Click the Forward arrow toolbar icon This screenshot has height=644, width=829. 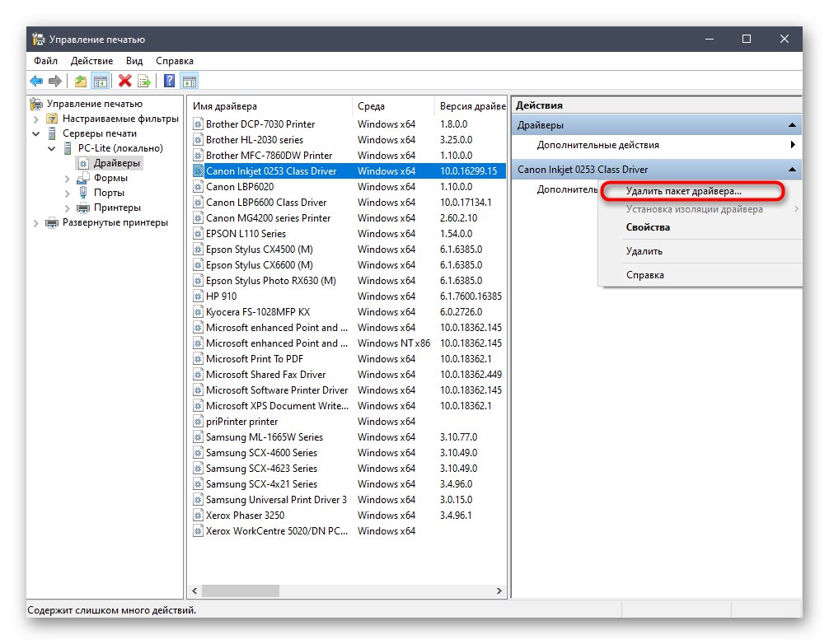click(x=55, y=81)
